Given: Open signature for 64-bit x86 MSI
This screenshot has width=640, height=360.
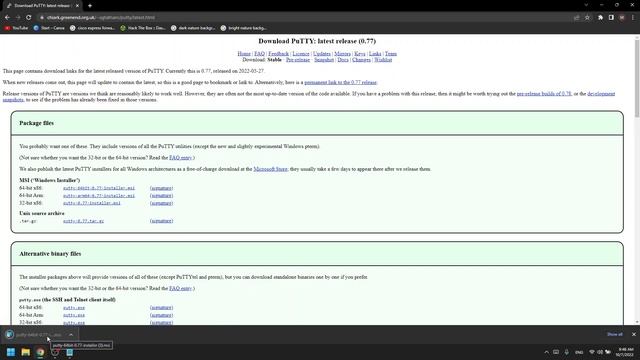Looking at the screenshot, I should [161, 188].
